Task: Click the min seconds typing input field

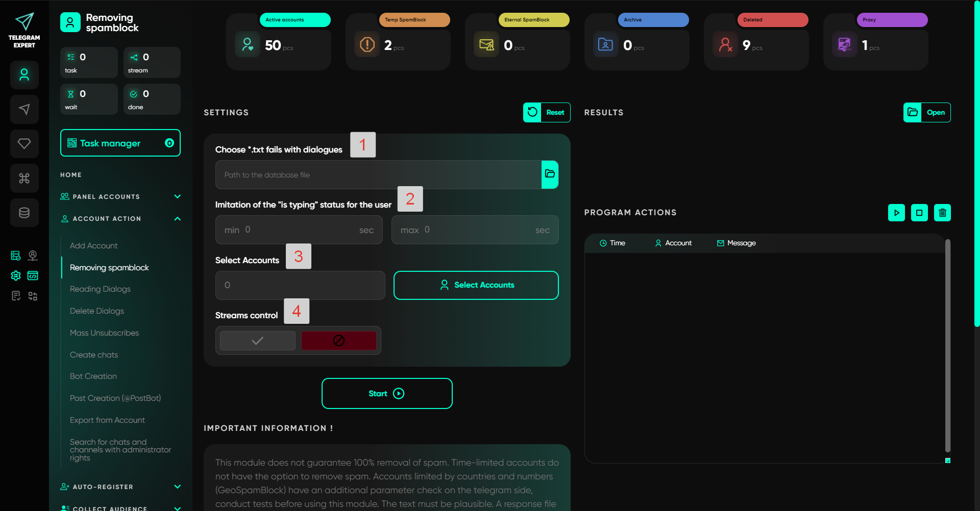Action: click(x=299, y=230)
